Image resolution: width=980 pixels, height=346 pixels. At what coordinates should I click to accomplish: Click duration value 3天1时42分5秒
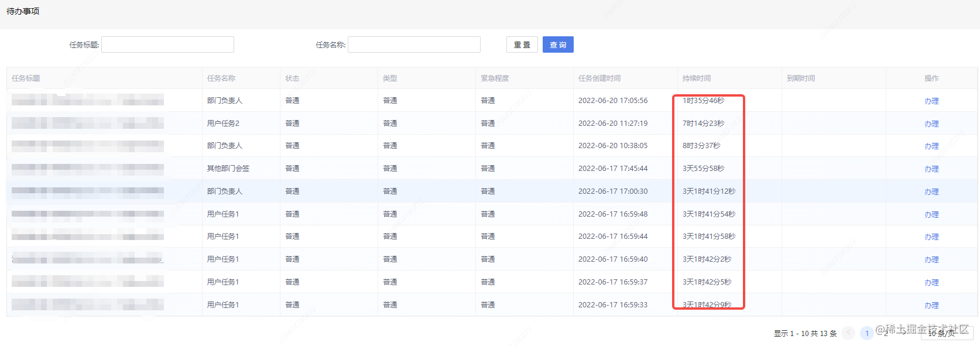point(707,282)
